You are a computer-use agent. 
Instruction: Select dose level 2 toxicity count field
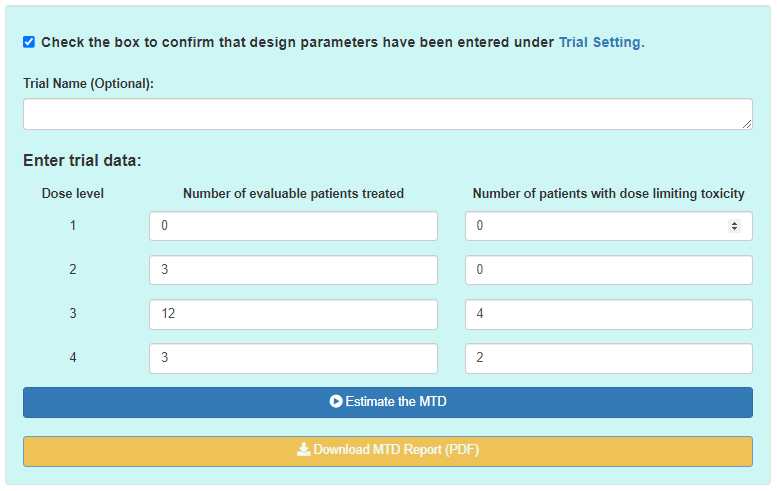[x=608, y=270]
